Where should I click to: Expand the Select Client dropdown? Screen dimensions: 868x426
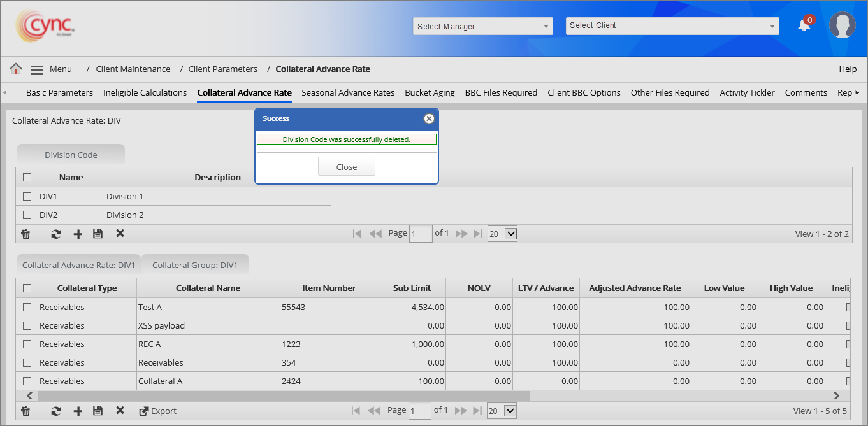click(672, 25)
